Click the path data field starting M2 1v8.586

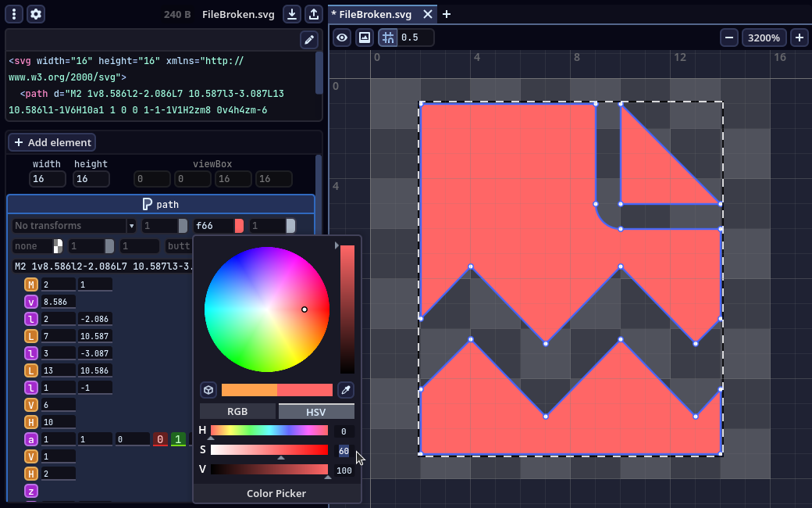click(x=104, y=266)
